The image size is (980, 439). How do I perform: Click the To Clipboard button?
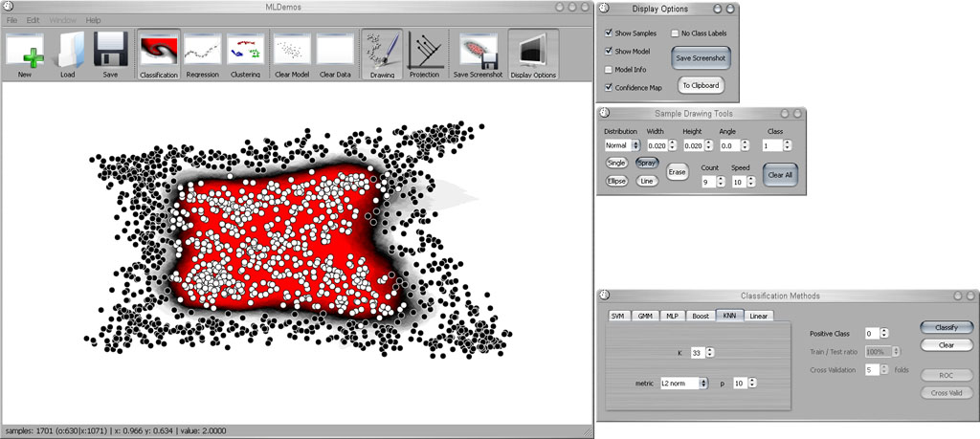point(700,85)
